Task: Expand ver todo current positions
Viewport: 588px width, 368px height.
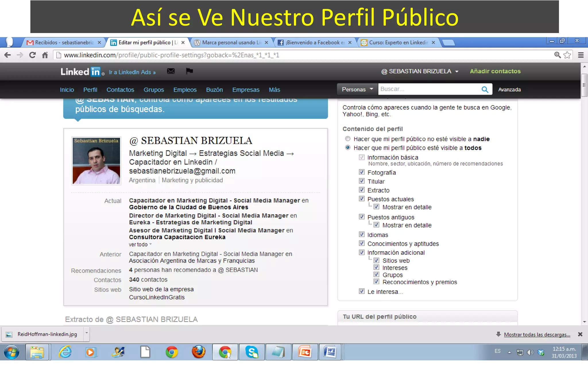Action: (140, 244)
